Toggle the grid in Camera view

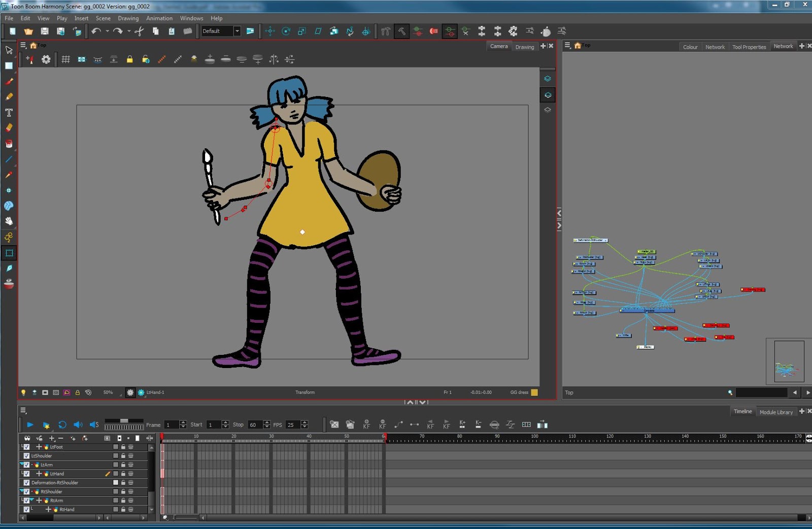point(65,59)
